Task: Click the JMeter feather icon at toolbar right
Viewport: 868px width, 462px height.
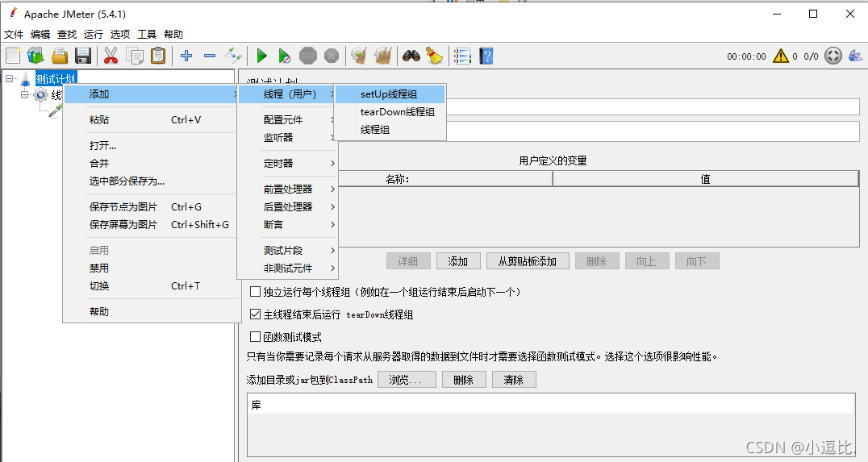Action: (855, 56)
